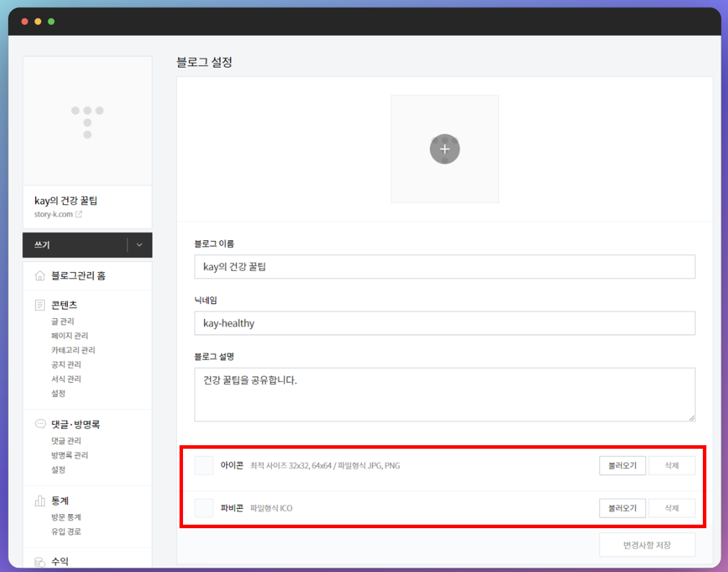
Task: Open the 콘텐츠 section heading
Action: tap(64, 305)
